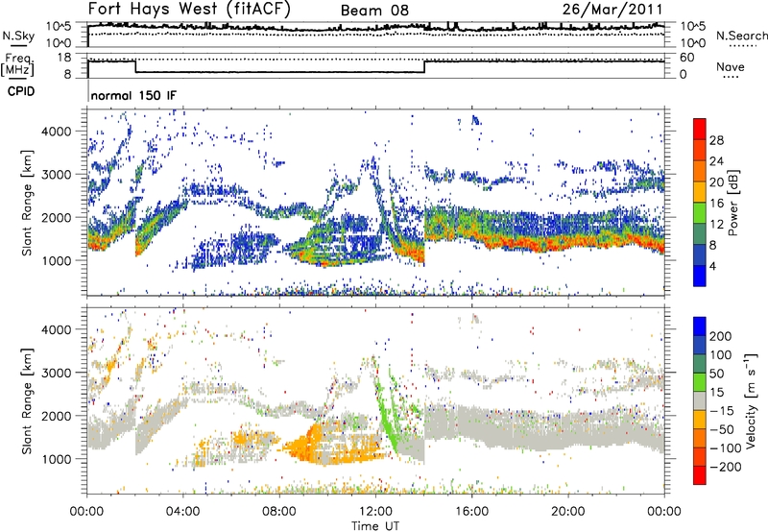This screenshot has height=532, width=768.
Task: Pick the red top segment of Power colorbar
Action: pos(700,129)
